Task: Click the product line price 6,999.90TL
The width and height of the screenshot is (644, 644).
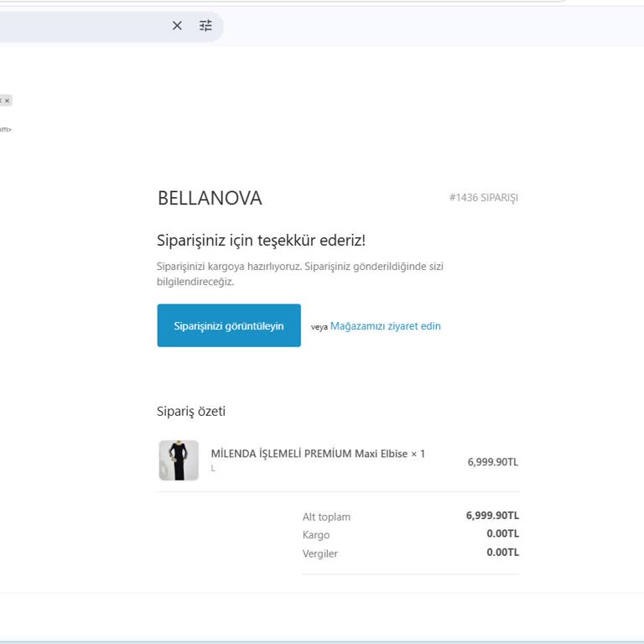Action: tap(493, 462)
